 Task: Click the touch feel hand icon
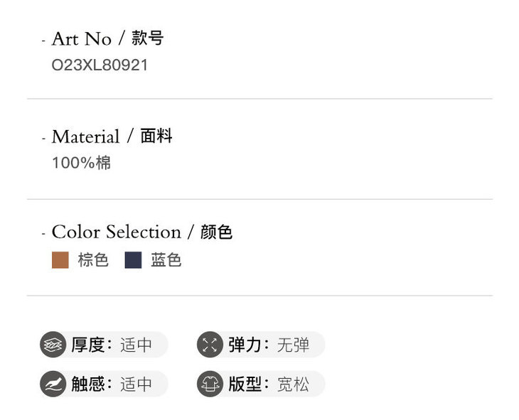click(x=53, y=384)
